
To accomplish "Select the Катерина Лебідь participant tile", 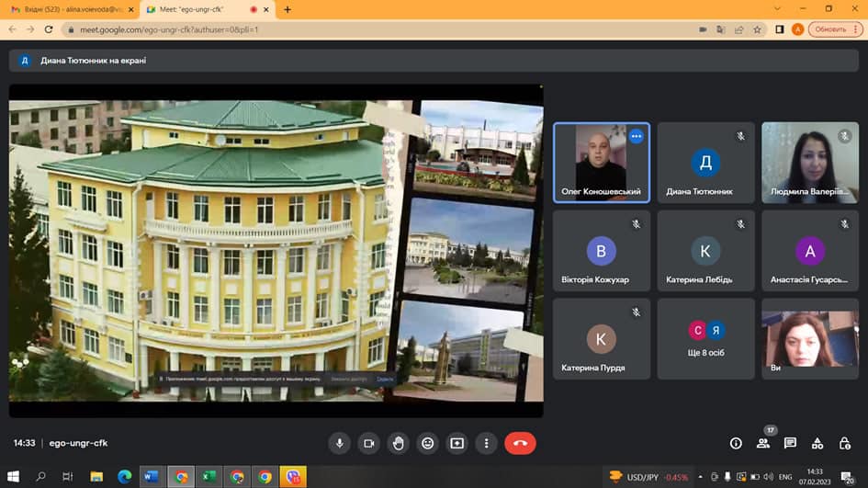I will click(x=705, y=250).
